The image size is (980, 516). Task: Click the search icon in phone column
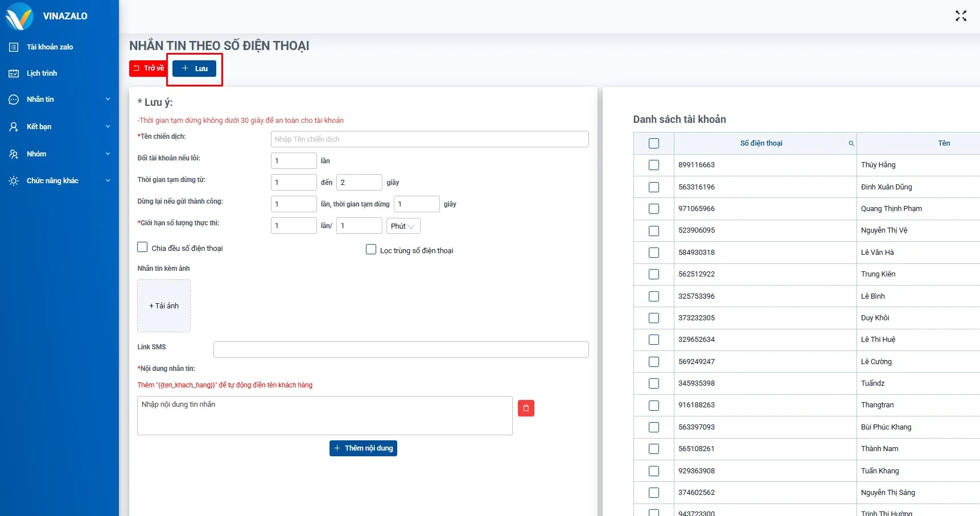point(851,143)
